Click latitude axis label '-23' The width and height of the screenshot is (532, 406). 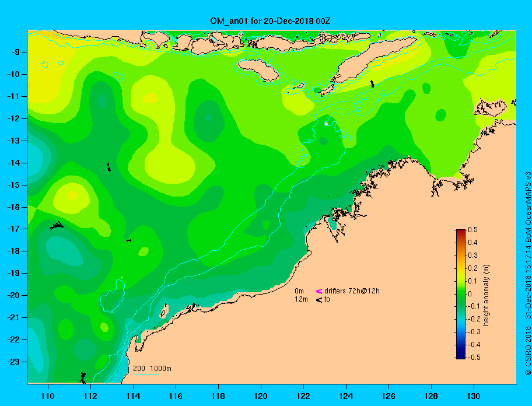(13, 362)
